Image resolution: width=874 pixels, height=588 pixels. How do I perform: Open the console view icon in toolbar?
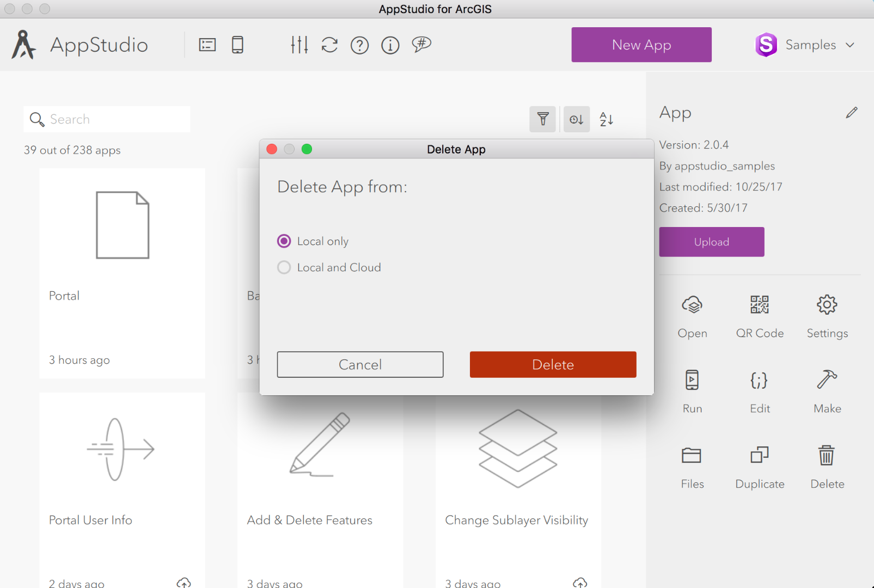click(x=207, y=45)
